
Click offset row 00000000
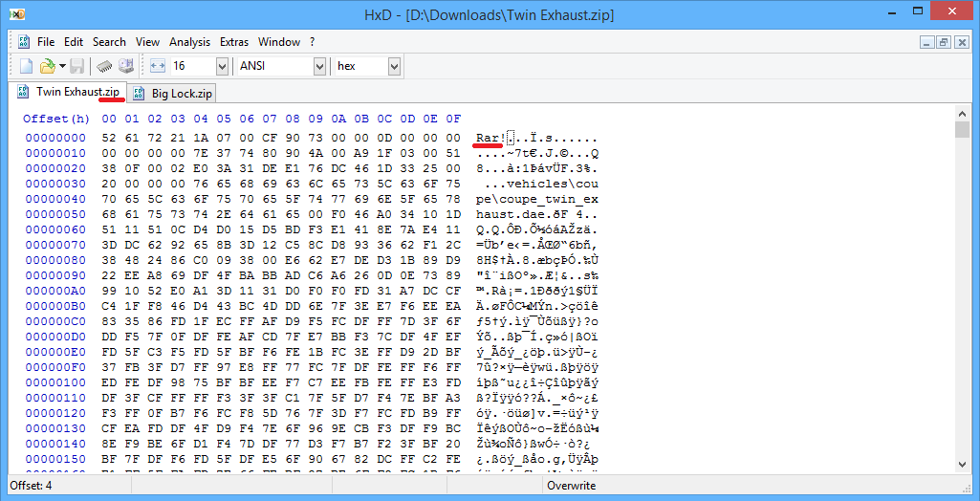(55, 138)
